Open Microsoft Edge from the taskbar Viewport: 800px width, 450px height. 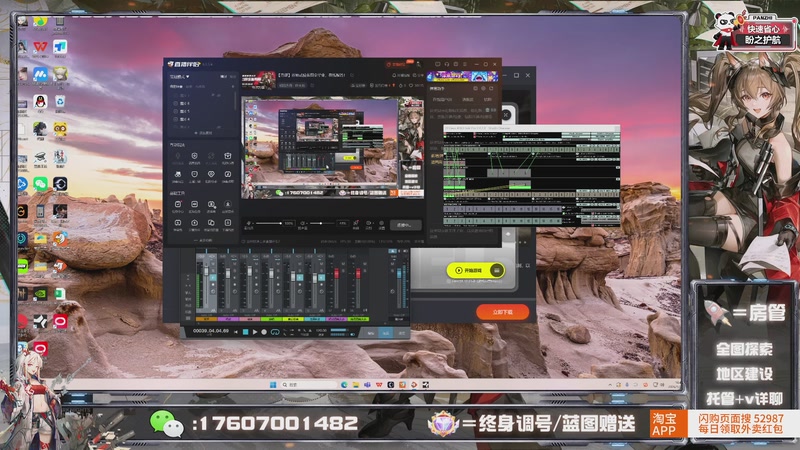point(344,385)
